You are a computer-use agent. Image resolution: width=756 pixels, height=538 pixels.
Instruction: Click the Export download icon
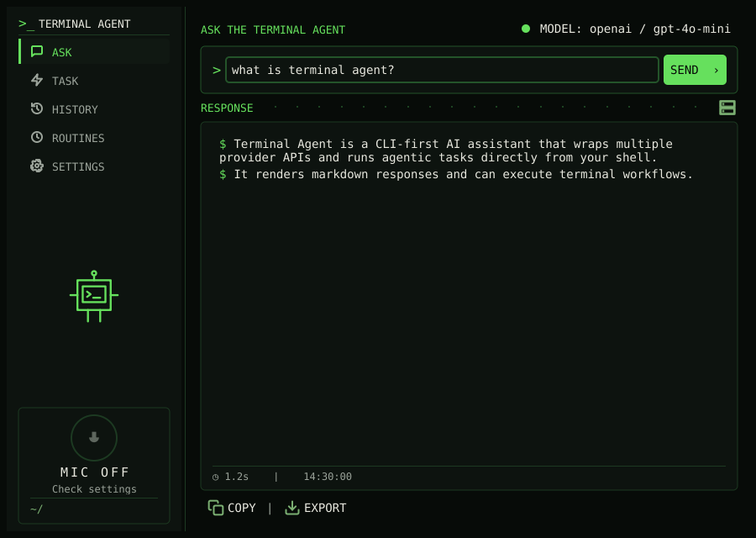292,508
